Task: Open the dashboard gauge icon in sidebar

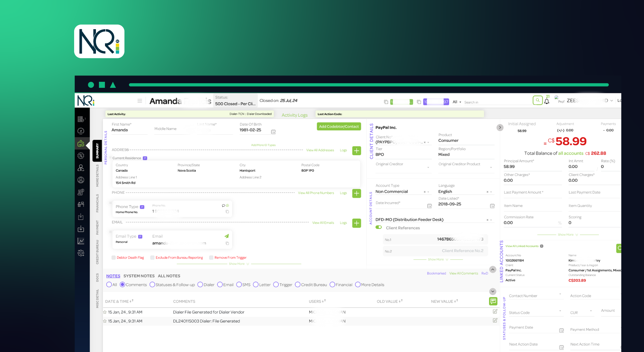Action: [x=81, y=131]
